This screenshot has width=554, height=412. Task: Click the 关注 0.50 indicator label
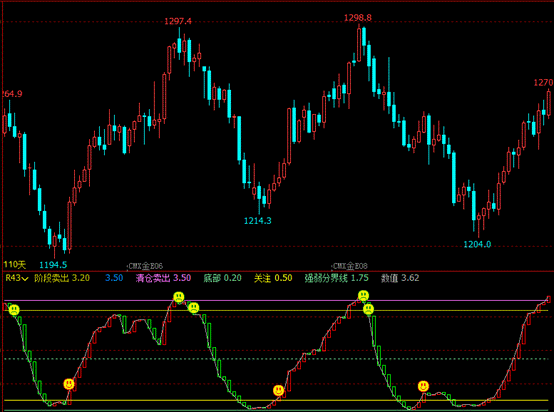(x=273, y=278)
